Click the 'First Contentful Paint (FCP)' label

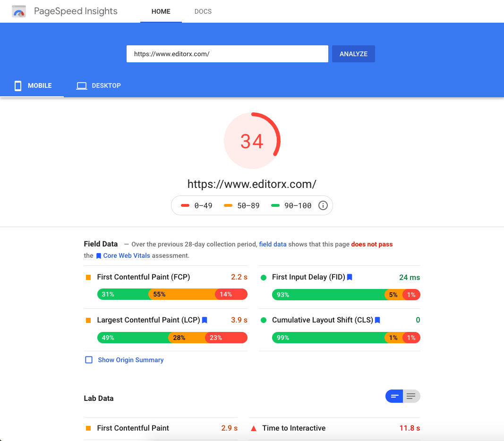(x=143, y=277)
